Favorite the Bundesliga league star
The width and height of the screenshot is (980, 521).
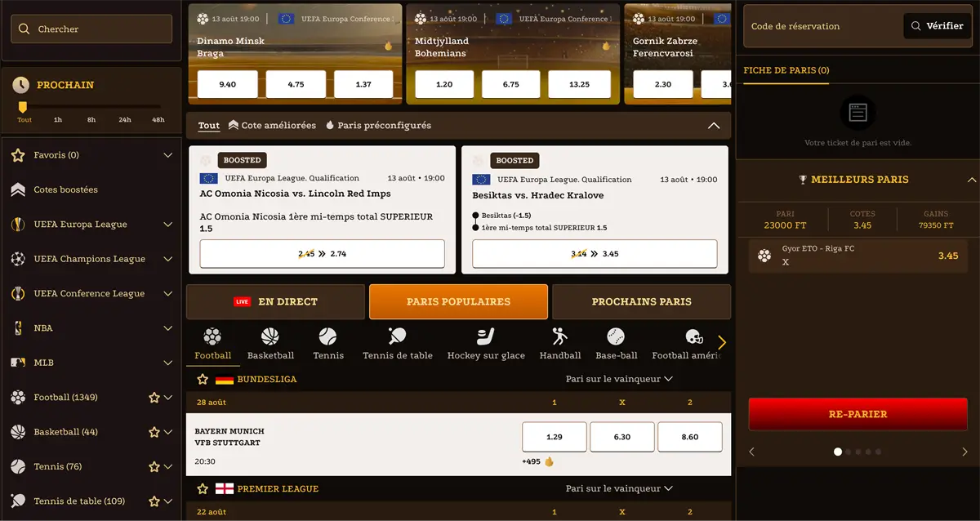203,380
